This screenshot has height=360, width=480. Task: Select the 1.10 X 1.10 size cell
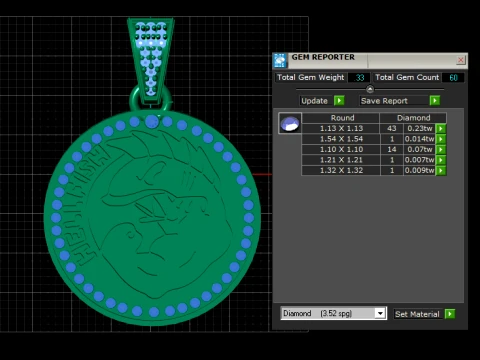click(x=341, y=149)
